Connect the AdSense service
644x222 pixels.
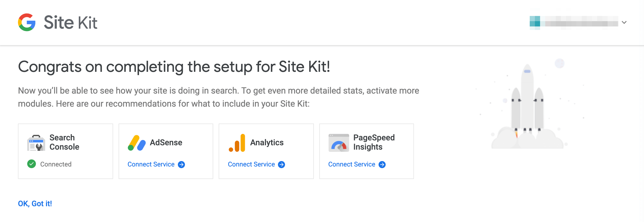151,164
